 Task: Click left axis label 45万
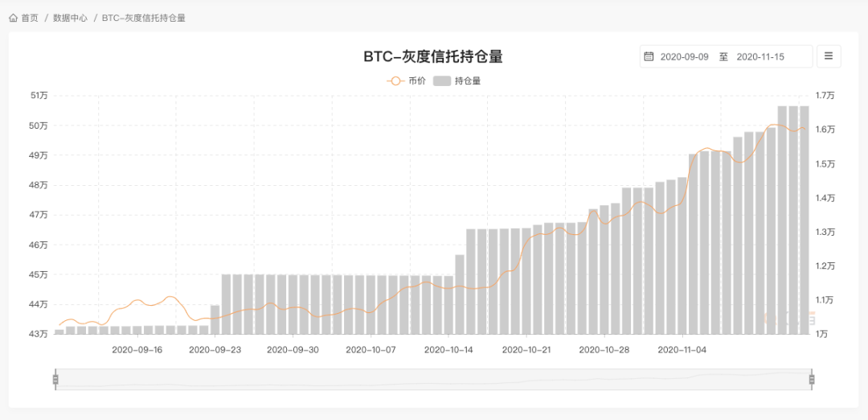coord(39,274)
